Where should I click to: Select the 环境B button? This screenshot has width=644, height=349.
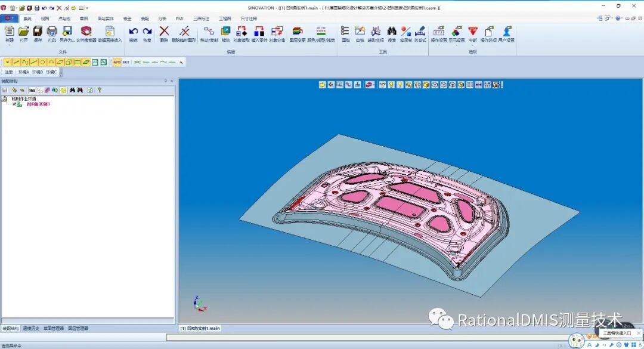coord(38,72)
